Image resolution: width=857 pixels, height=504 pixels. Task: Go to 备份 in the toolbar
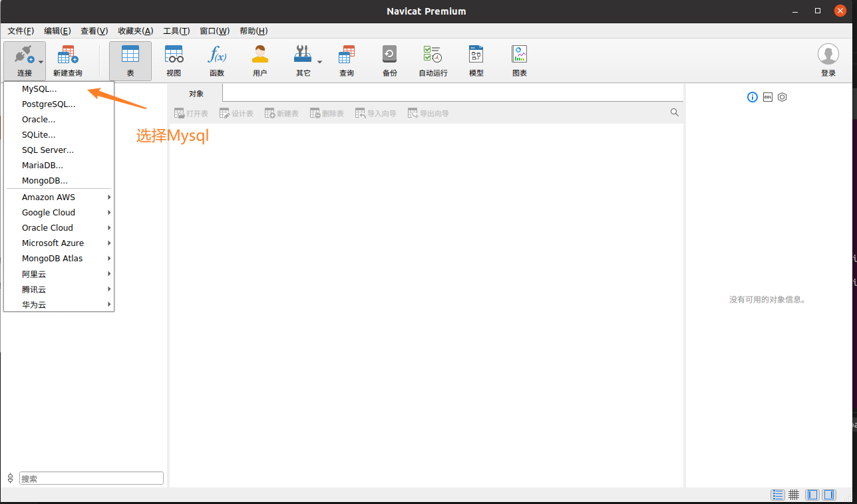pos(390,61)
